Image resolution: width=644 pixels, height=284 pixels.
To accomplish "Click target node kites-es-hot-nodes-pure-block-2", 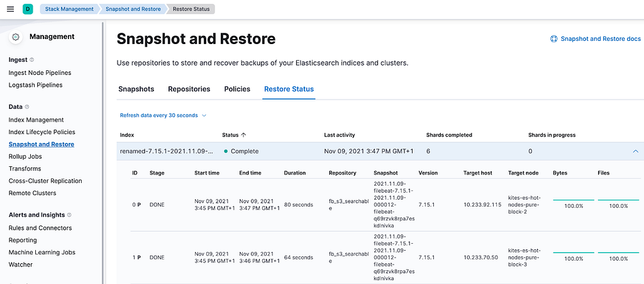I will click(x=525, y=205).
